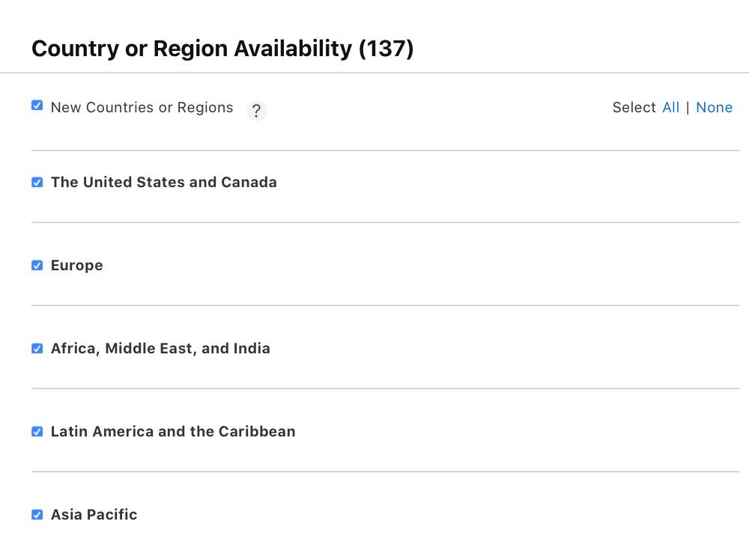Click the Select label text beside All
Image resolution: width=749 pixels, height=560 pixels.
(634, 107)
